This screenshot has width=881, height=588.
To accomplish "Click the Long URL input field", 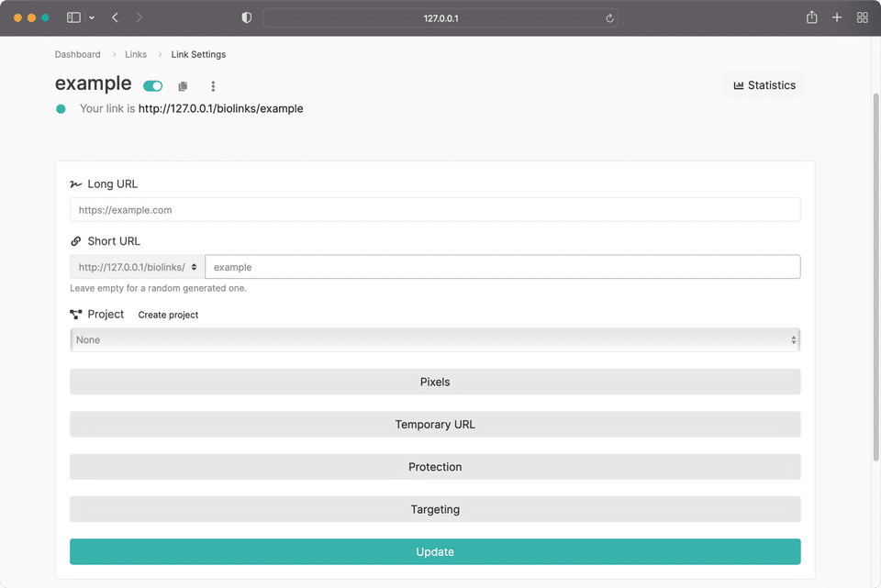I will (435, 209).
